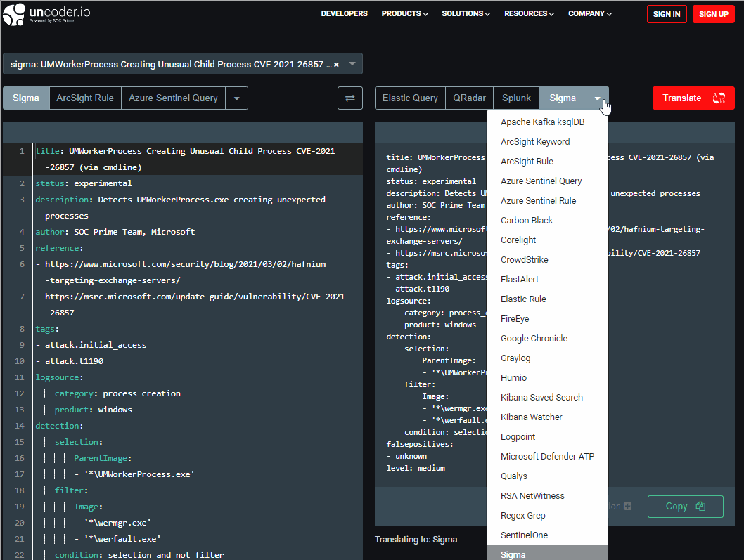Choose Humio option
The width and height of the screenshot is (744, 560).
click(548, 378)
